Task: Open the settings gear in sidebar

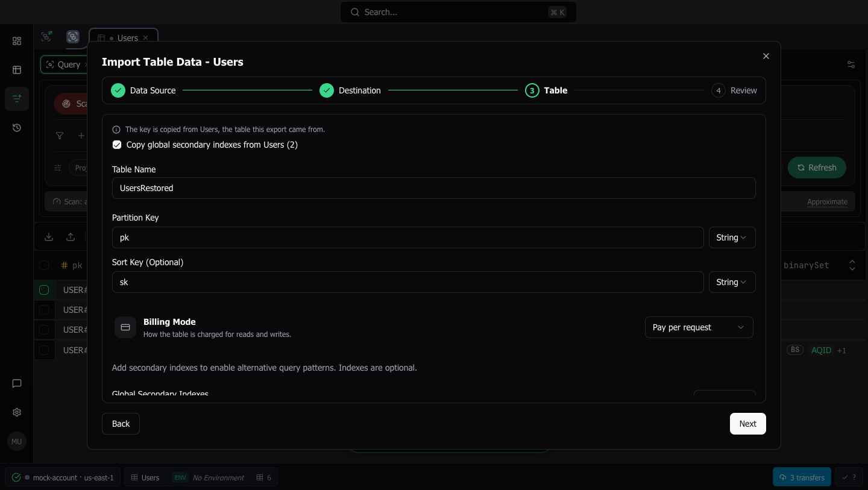Action: tap(17, 412)
